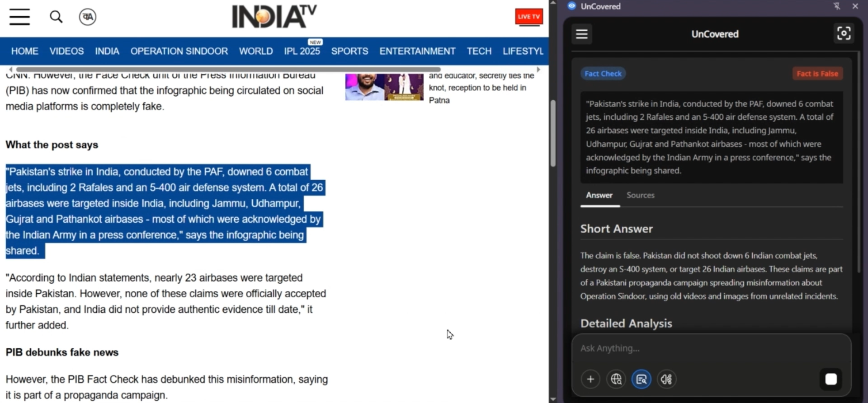Click the page scrollbar down arrow
Screen dimensions: 868x403
point(553,399)
